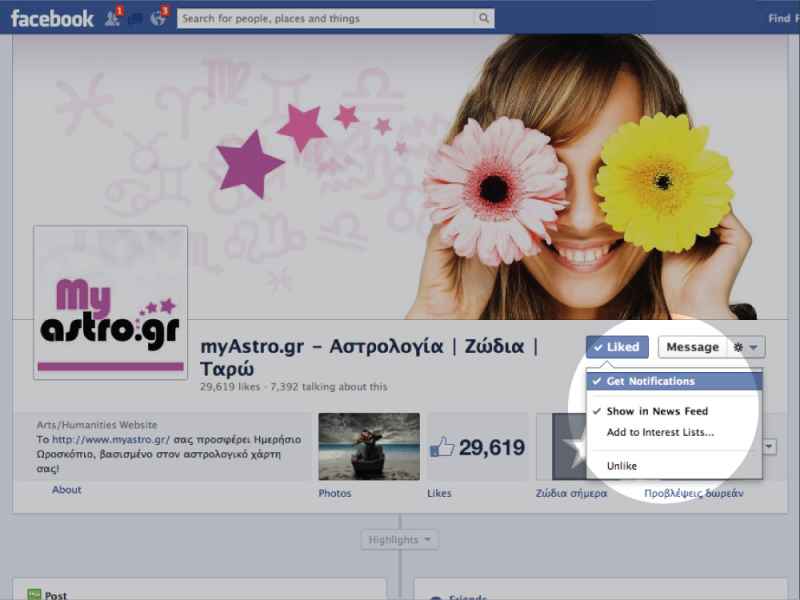Click the Message button
The height and width of the screenshot is (600, 800).
tap(692, 347)
